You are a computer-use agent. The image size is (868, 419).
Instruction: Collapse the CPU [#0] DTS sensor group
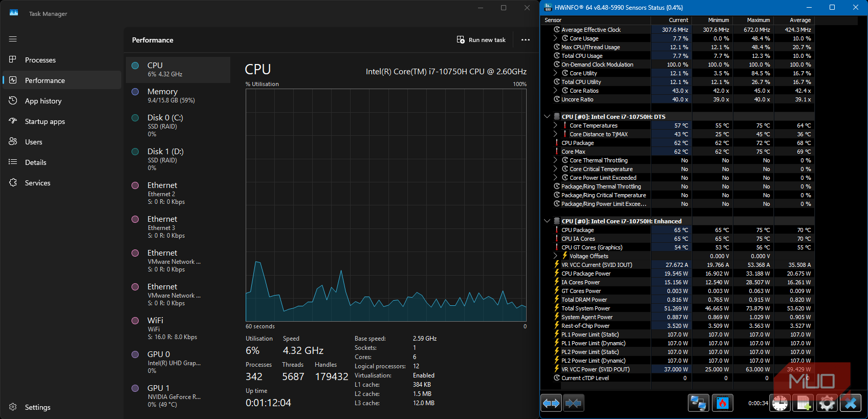point(547,117)
